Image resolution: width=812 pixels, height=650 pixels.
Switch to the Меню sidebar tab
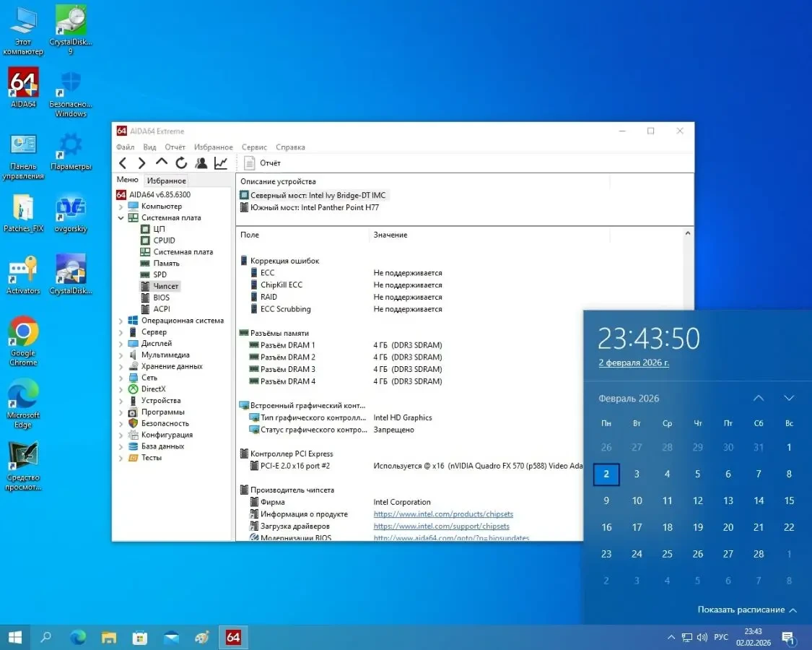127,180
